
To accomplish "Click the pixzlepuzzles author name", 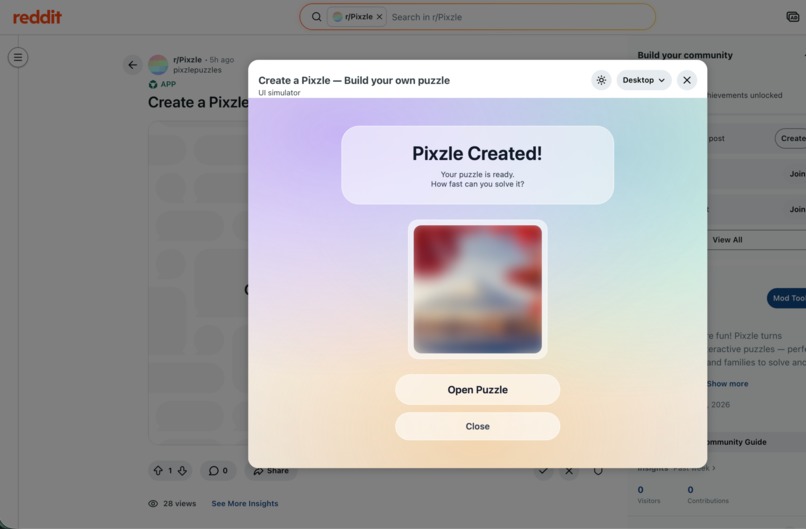I will [197, 70].
